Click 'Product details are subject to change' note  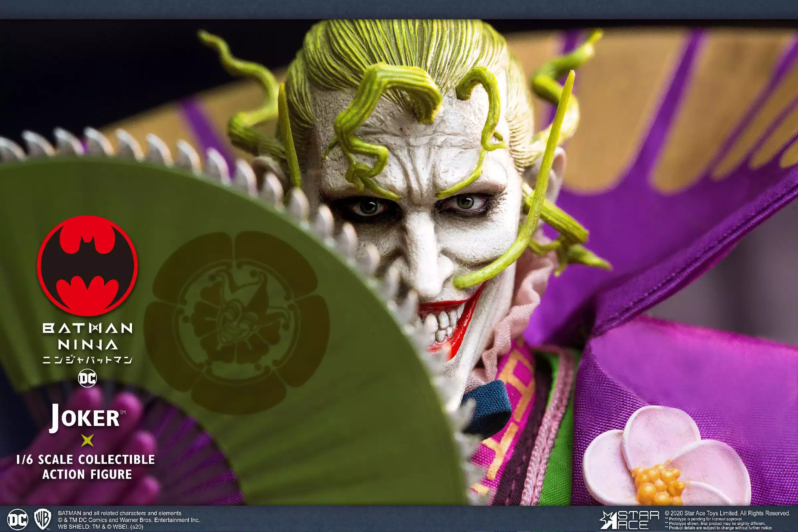[719, 528]
